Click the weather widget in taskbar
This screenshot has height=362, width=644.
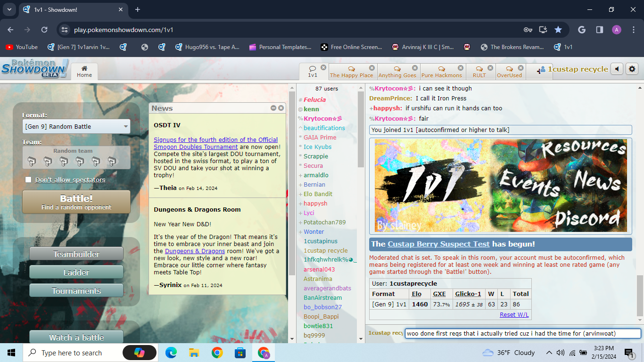pos(509,353)
